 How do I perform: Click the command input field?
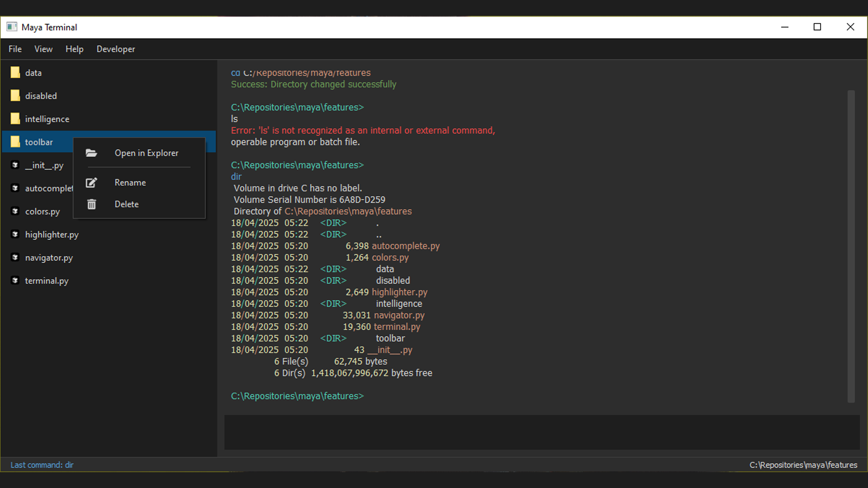(x=542, y=432)
